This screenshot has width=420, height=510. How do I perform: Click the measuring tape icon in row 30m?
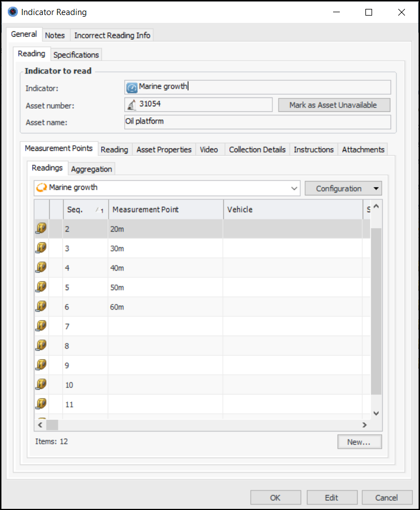pyautogui.click(x=41, y=248)
